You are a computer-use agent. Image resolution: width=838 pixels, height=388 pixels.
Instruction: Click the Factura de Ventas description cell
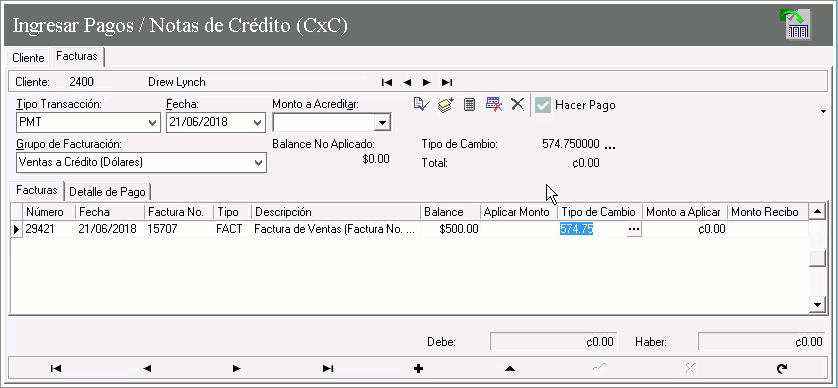click(336, 229)
